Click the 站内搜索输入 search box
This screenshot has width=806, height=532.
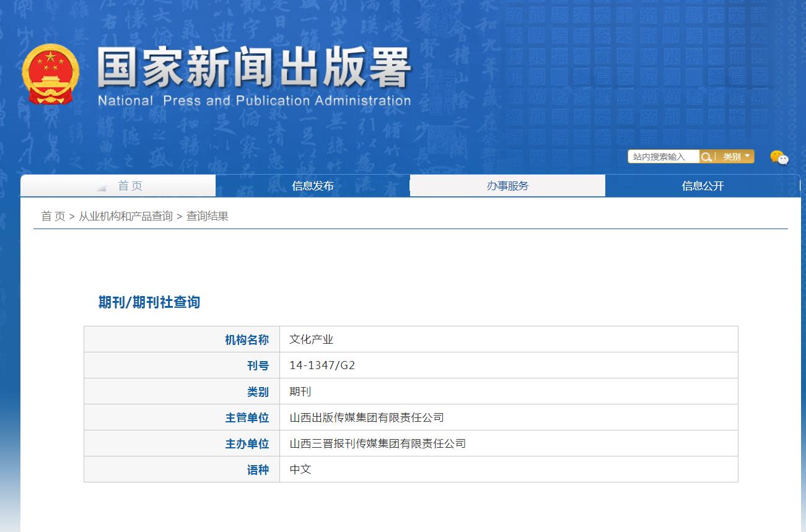tap(663, 156)
